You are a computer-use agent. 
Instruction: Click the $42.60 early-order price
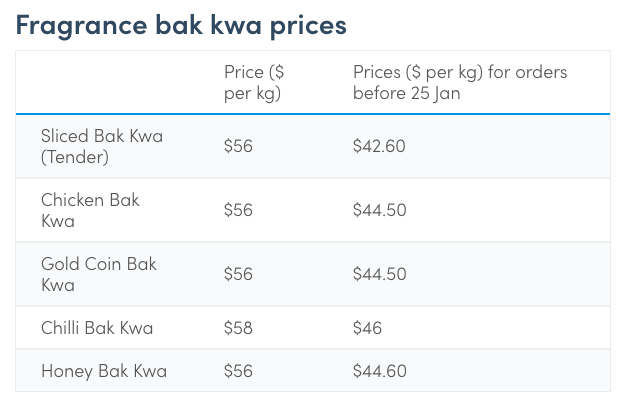coord(379,146)
